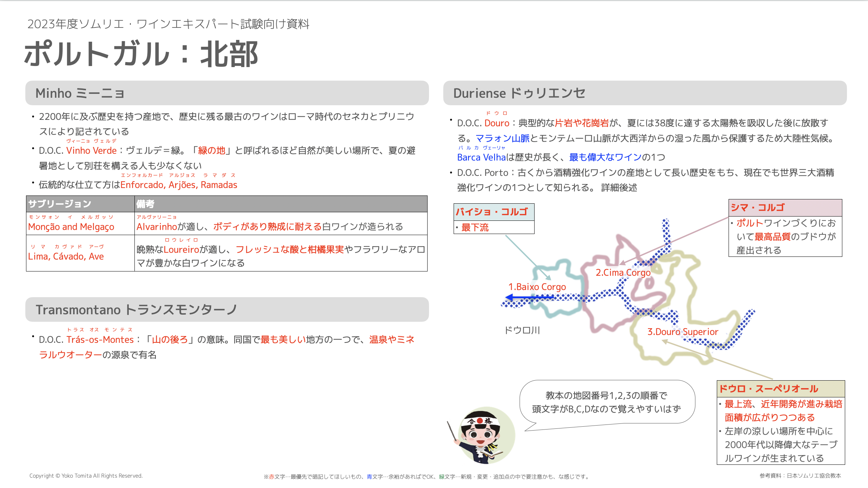Click the red text フレッシュな酸と柑橘果実
The width and height of the screenshot is (868, 488).
(x=290, y=249)
